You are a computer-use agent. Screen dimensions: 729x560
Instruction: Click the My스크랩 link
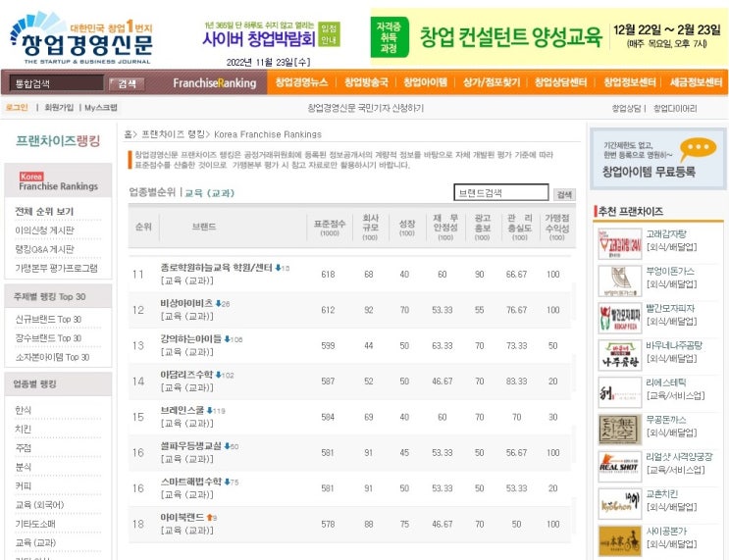coord(101,108)
